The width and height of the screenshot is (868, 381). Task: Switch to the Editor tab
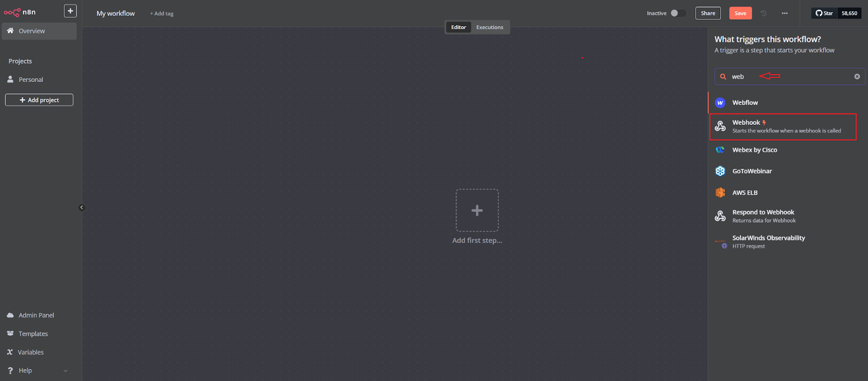[x=458, y=27]
